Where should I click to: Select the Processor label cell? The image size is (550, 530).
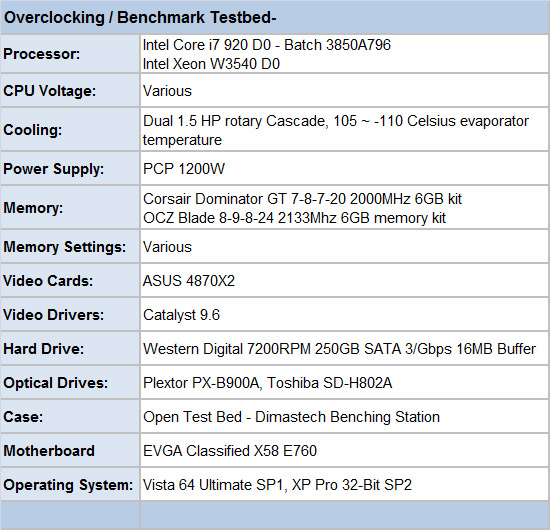70,54
